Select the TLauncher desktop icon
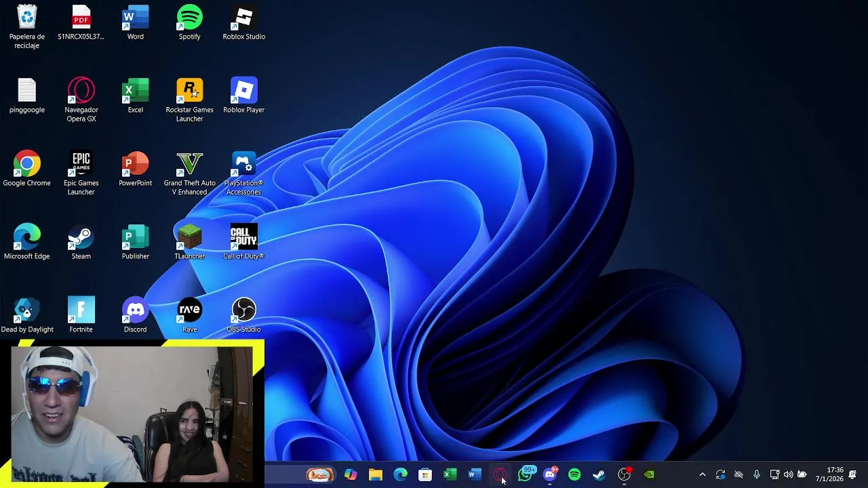868x488 pixels. 189,242
